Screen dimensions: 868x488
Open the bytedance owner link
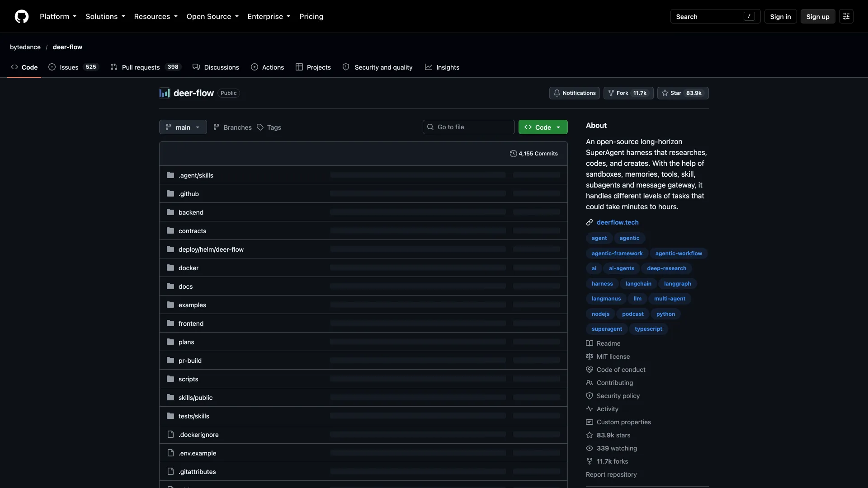[x=25, y=47]
